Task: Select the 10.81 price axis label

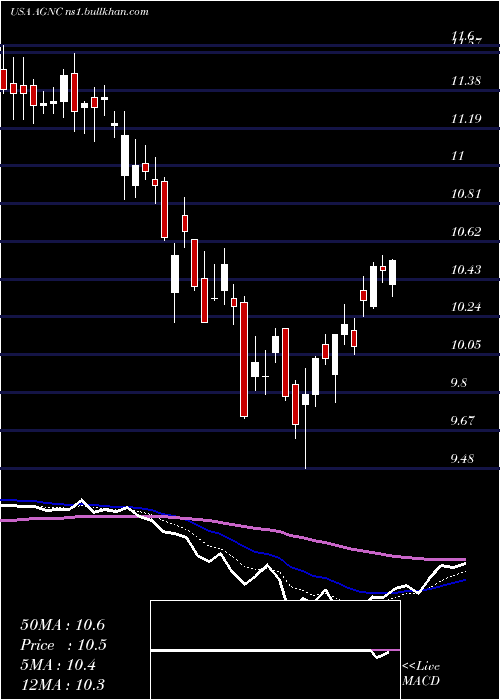Action: coord(466,194)
